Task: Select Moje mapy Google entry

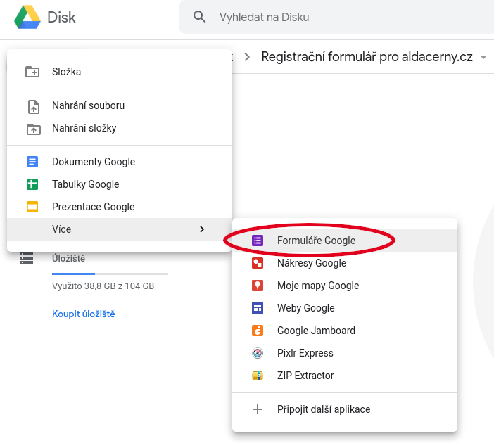Action: 345,286
